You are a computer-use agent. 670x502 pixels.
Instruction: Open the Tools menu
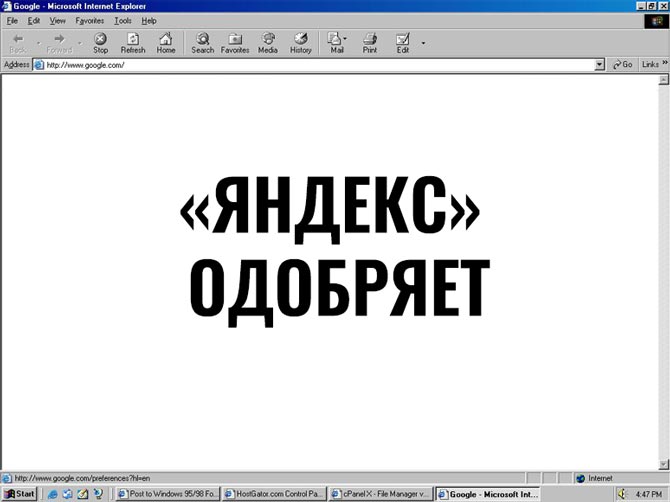pos(123,20)
